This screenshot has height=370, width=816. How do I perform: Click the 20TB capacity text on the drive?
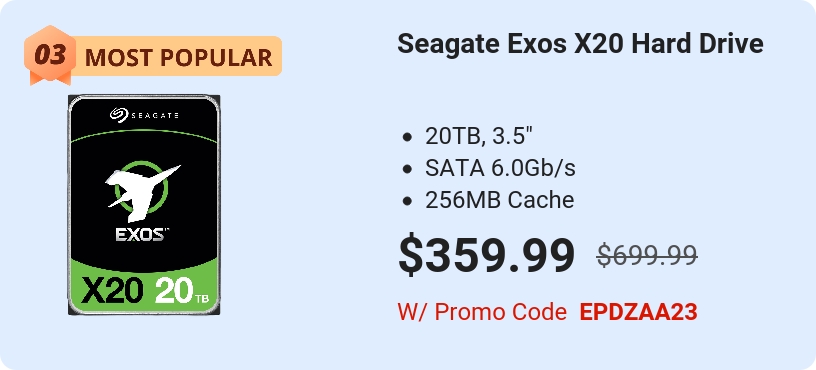click(182, 292)
